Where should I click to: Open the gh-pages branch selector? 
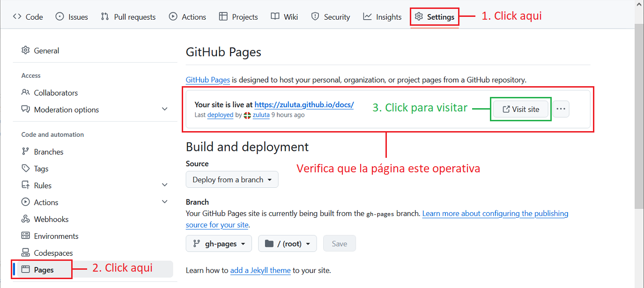pyautogui.click(x=219, y=244)
